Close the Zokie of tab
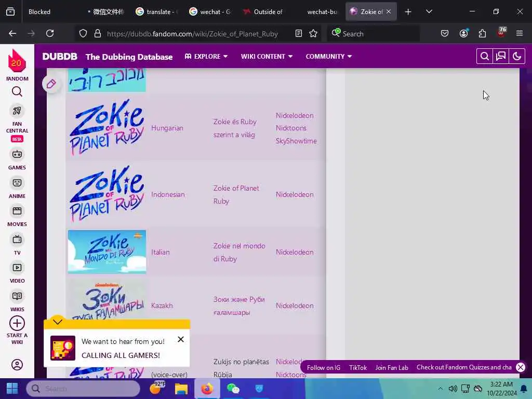This screenshot has height=399, width=532. coord(389,12)
